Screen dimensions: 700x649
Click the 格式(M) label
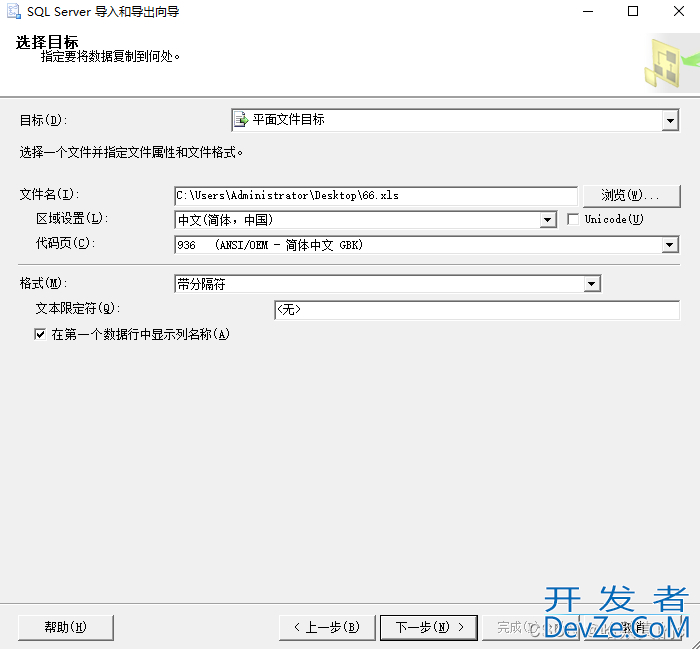43,283
